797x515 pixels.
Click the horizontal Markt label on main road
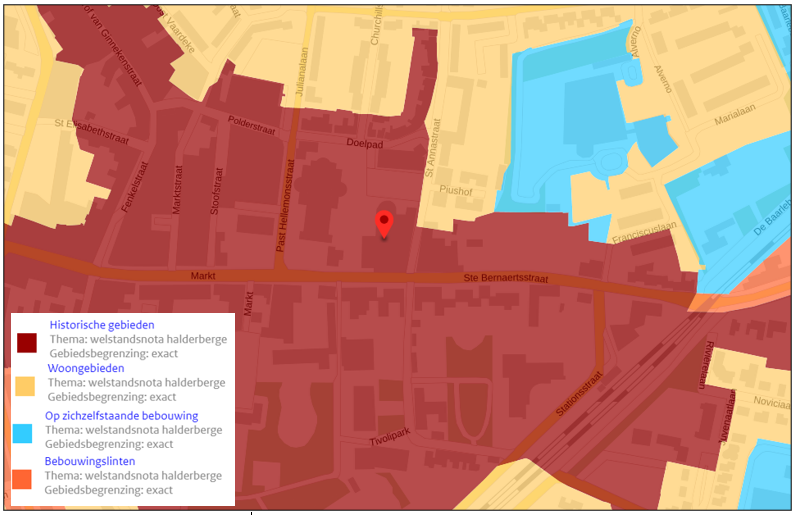(203, 276)
